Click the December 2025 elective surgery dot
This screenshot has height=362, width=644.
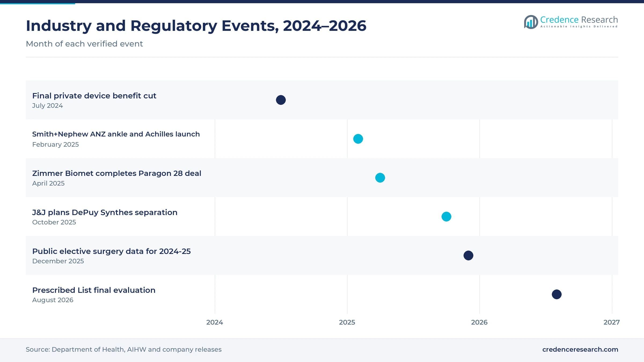(468, 256)
